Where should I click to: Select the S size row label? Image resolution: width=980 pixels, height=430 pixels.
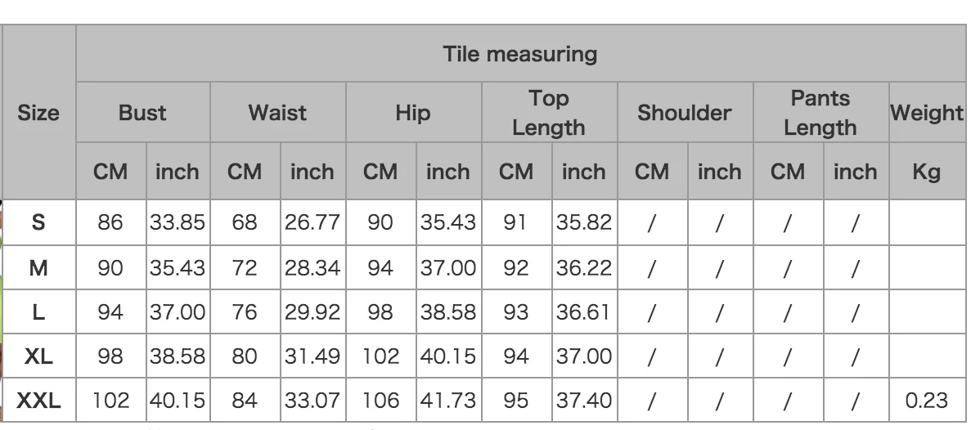click(38, 222)
